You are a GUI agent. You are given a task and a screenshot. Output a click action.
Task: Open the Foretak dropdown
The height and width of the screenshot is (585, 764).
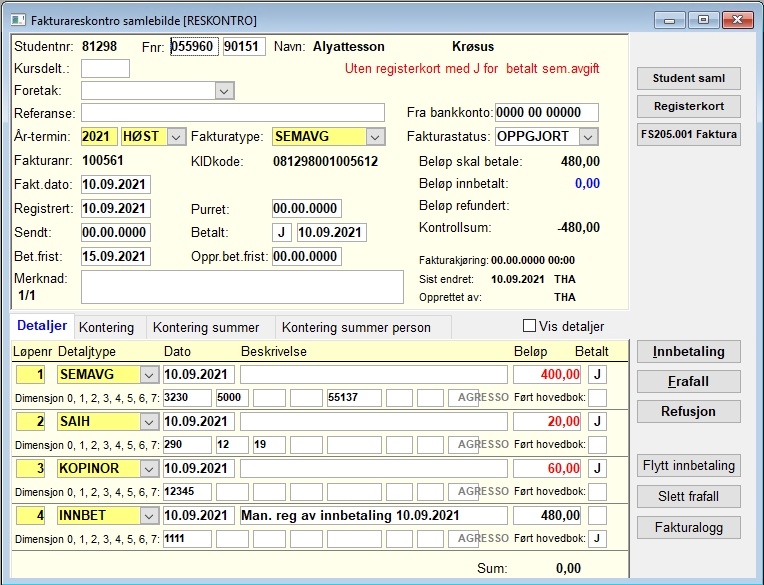point(224,91)
